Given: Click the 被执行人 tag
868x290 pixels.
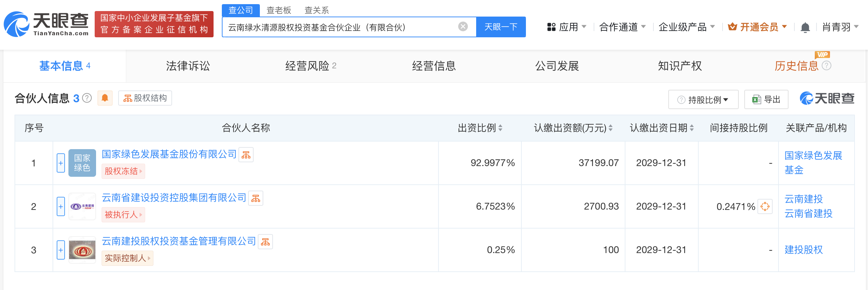Looking at the screenshot, I should [123, 215].
